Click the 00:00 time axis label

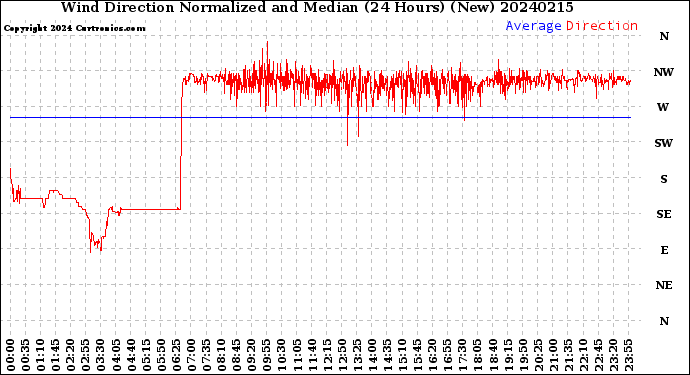click(11, 355)
